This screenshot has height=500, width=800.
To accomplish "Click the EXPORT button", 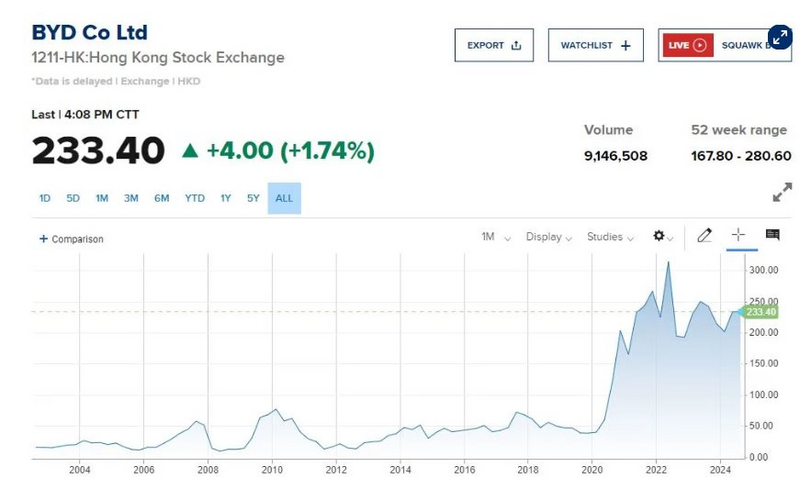I will (494, 45).
